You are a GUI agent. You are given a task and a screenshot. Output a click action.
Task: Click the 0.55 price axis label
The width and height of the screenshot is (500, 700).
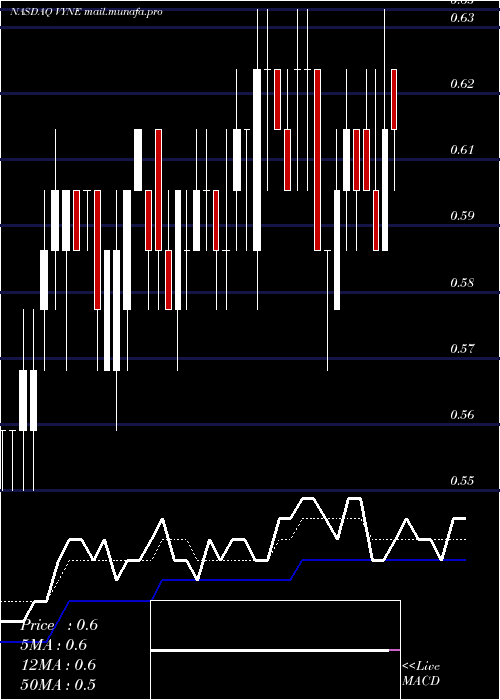click(462, 481)
